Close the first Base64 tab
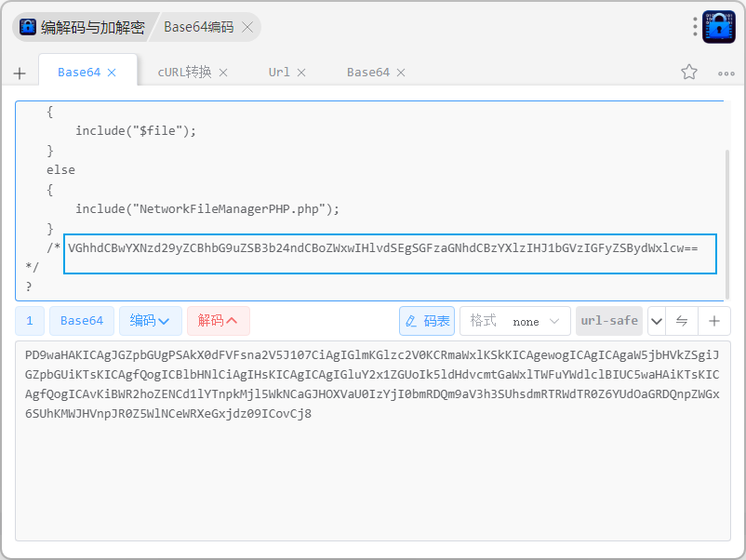Image resolution: width=746 pixels, height=560 pixels. click(112, 73)
